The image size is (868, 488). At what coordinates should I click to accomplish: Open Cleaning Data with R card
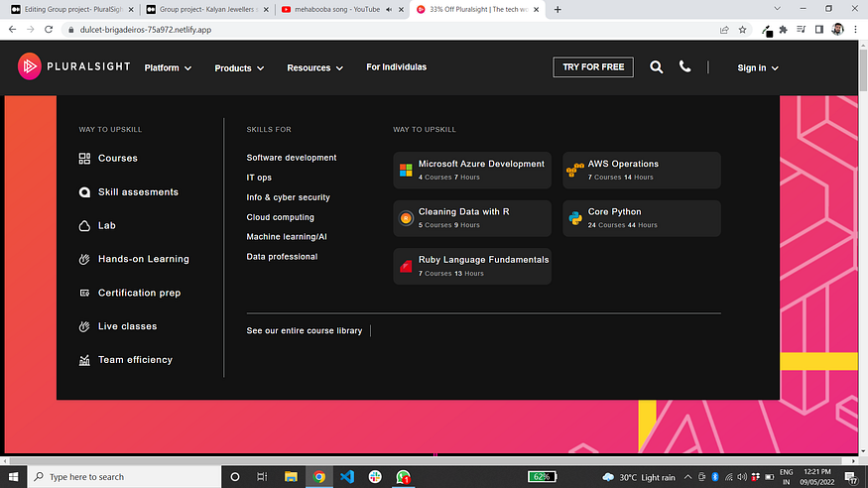click(x=472, y=218)
